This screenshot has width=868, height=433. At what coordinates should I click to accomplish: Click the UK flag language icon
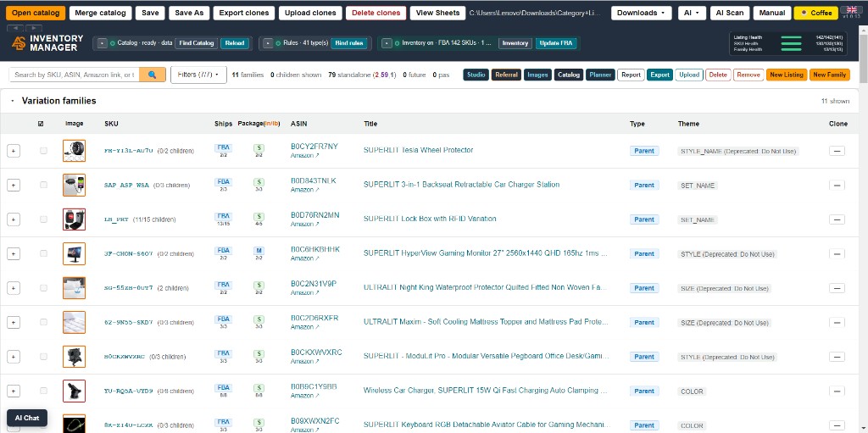click(851, 9)
